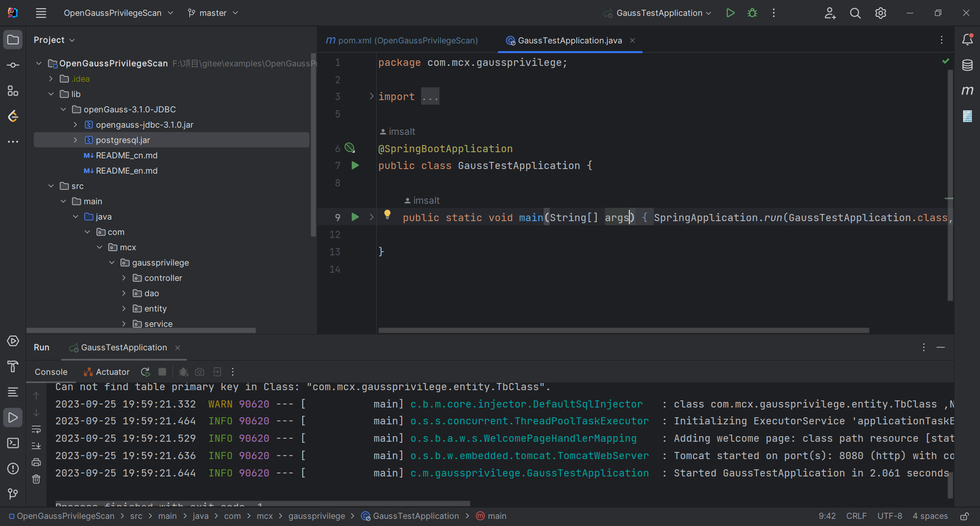The image size is (980, 526).
Task: Switch to pom.xml editor tab
Action: (x=402, y=40)
